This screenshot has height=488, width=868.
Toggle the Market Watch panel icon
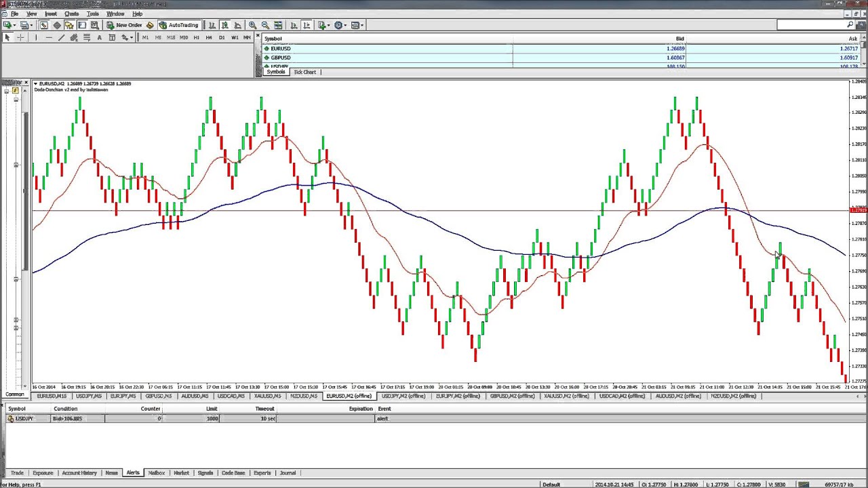(43, 25)
